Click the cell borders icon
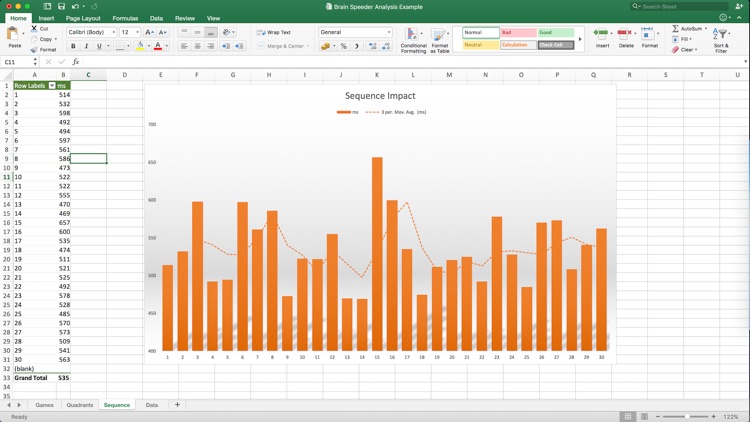This screenshot has height=422, width=750. click(120, 46)
